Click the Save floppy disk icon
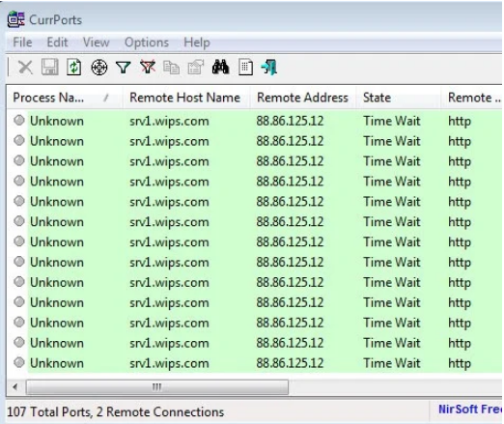The image size is (504, 424). coord(50,67)
